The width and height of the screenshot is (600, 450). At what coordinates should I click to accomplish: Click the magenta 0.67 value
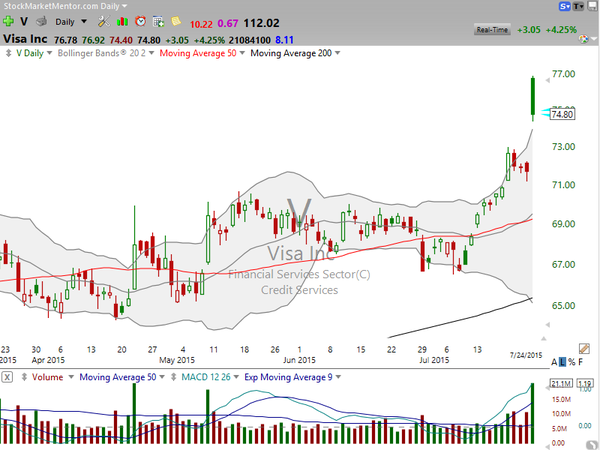click(x=228, y=24)
